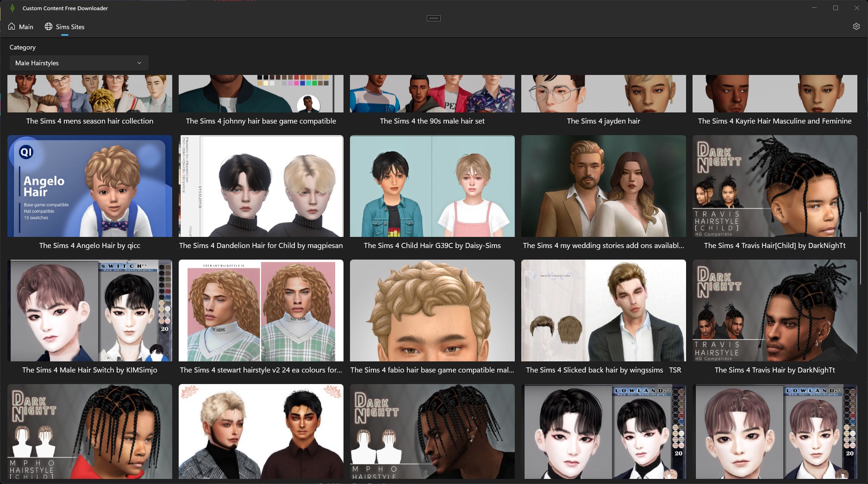Open the fabio hair thumbnail

pos(432,310)
